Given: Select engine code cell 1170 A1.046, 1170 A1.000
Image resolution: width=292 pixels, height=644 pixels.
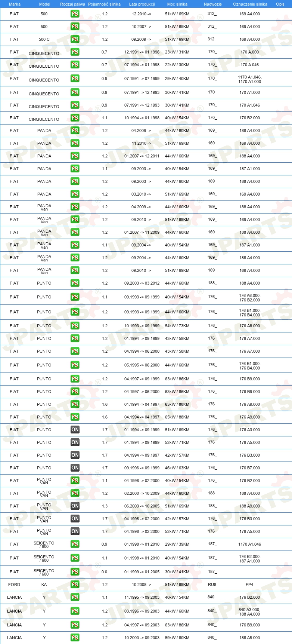Looking at the screenshot, I should pos(250,79).
